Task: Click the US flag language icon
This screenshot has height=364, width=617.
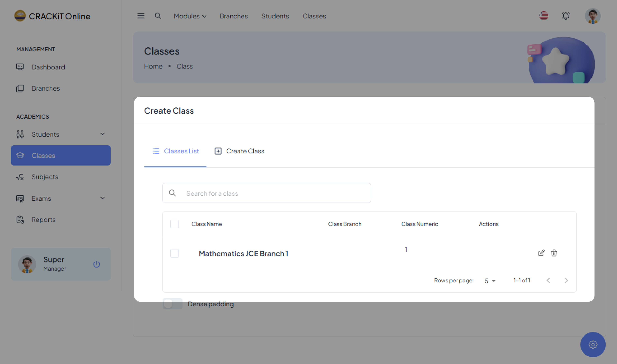Action: pyautogui.click(x=544, y=16)
